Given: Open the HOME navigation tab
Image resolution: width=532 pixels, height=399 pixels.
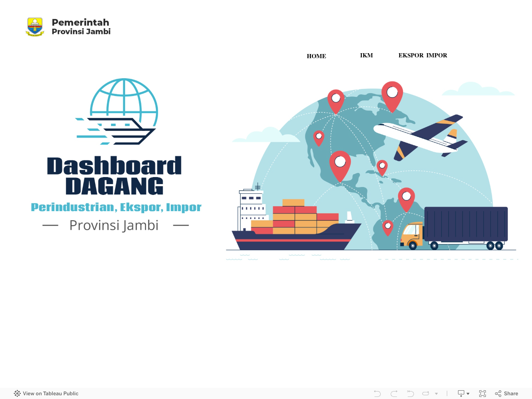Looking at the screenshot, I should (316, 56).
